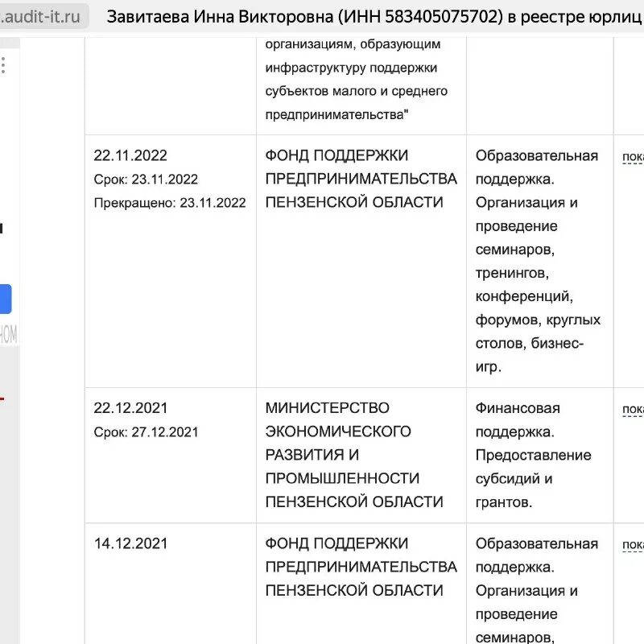
Task: Click Образовательная поддержка in 22.11.2022 row
Action: tap(536, 167)
